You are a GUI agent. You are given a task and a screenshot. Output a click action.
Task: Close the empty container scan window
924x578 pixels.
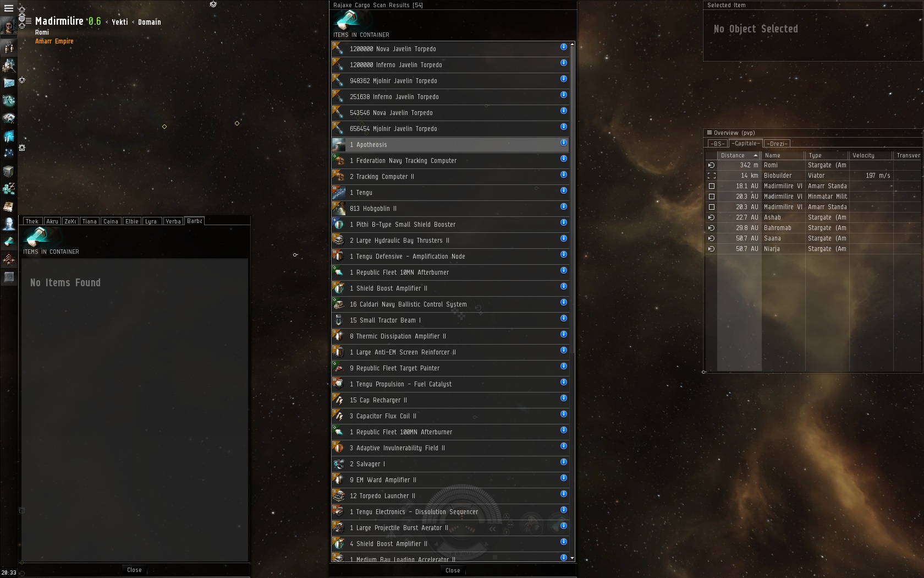point(134,570)
